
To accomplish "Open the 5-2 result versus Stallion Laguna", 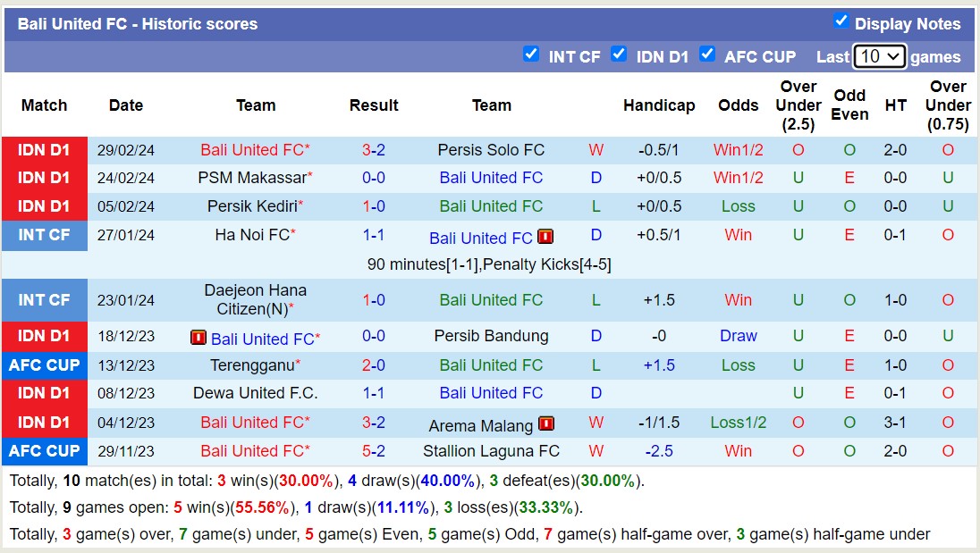I will click(374, 451).
